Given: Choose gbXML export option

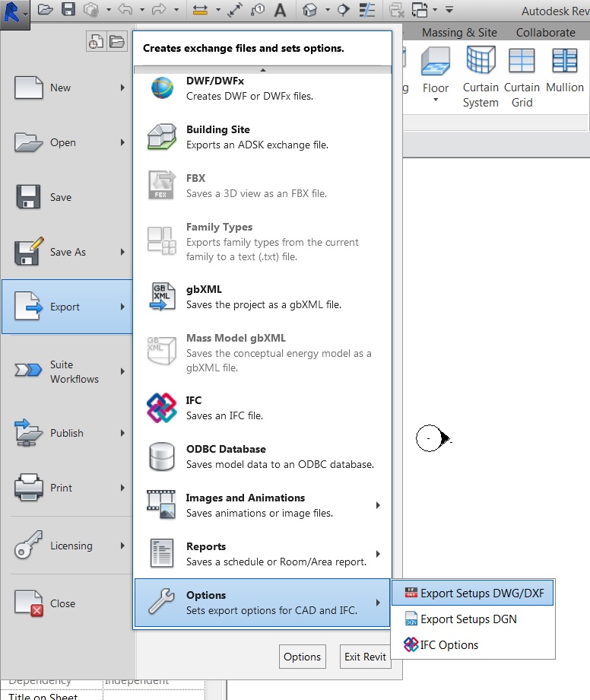Looking at the screenshot, I should pos(262,297).
